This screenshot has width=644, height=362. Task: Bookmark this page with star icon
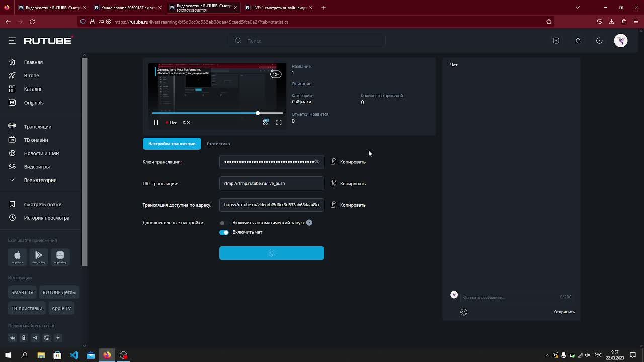[549, 22]
